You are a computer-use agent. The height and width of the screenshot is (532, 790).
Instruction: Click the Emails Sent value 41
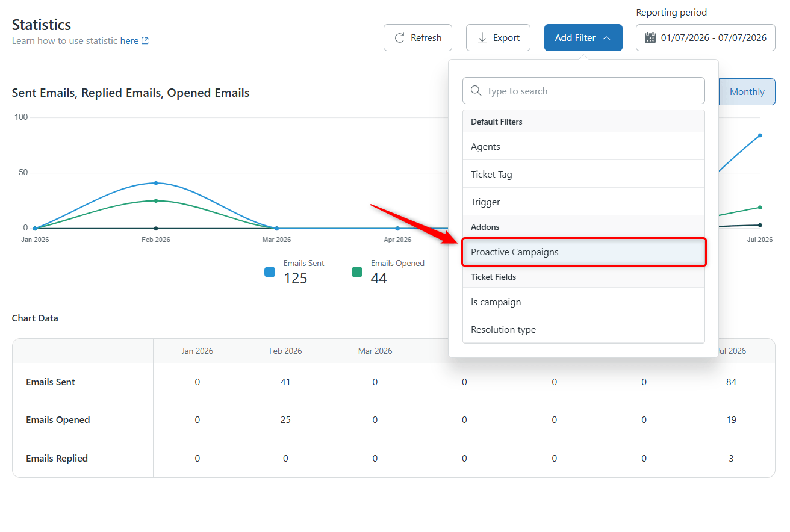[285, 382]
